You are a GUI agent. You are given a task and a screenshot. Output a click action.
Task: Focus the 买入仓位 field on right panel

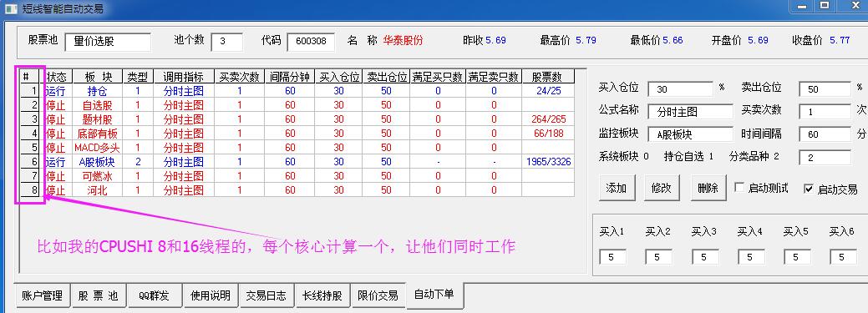click(x=680, y=89)
